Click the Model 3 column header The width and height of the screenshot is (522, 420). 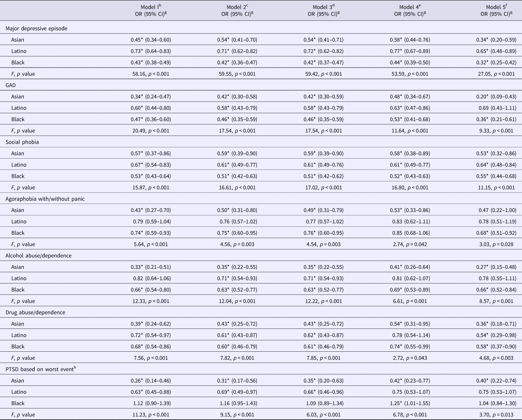[323, 10]
